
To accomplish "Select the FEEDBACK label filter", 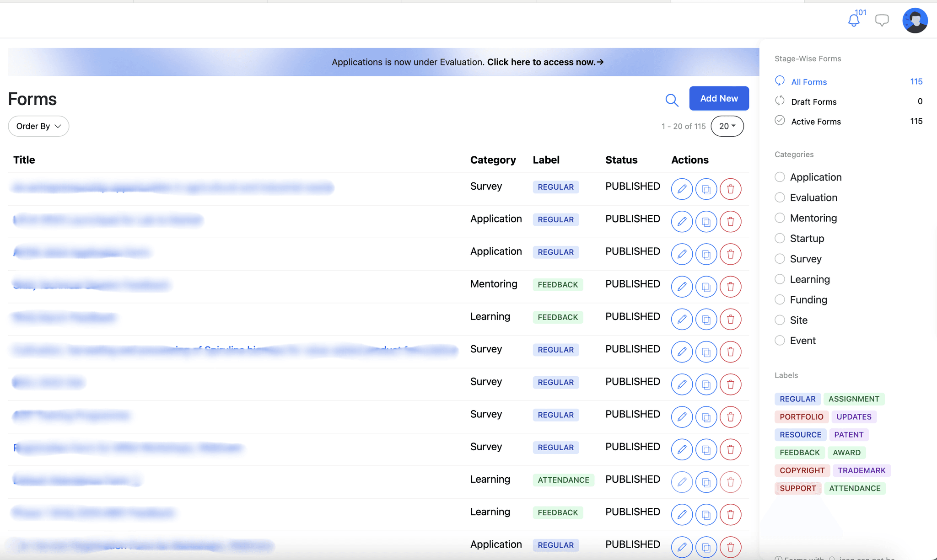I will (799, 452).
